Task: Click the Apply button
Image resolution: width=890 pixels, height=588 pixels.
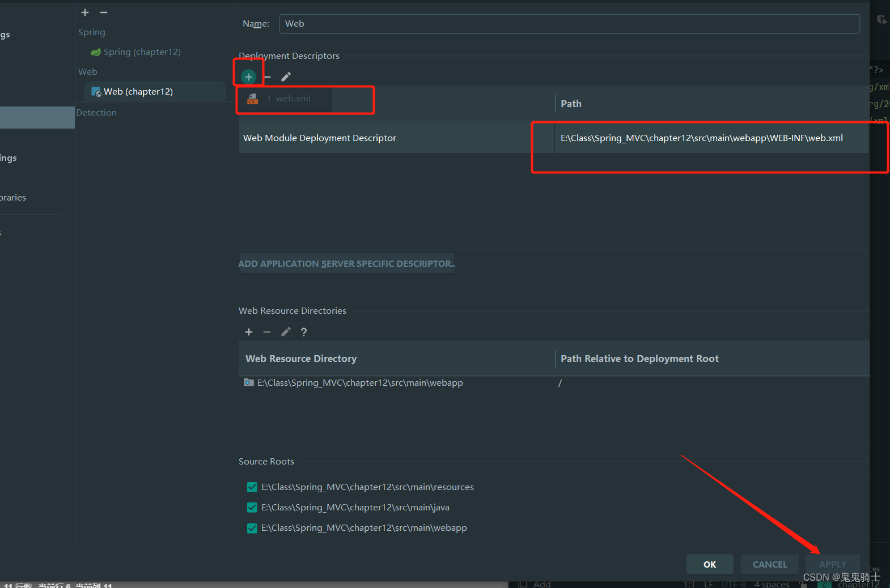Action: pos(833,564)
